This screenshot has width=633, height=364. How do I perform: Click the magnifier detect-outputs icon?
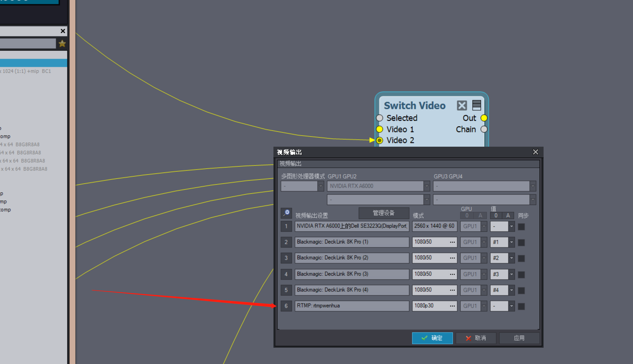[x=286, y=213]
